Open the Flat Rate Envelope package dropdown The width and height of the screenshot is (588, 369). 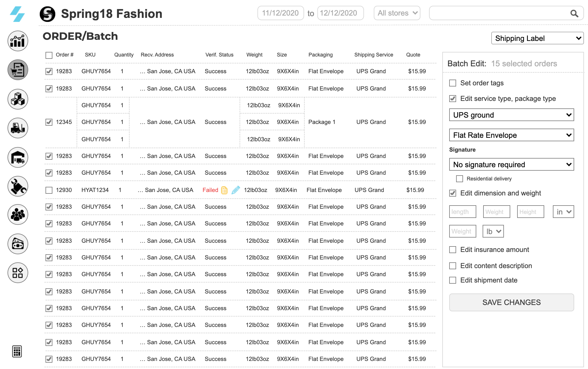[x=511, y=135]
